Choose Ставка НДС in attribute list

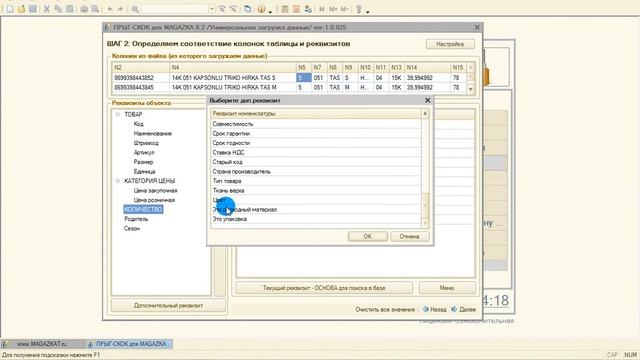316,152
